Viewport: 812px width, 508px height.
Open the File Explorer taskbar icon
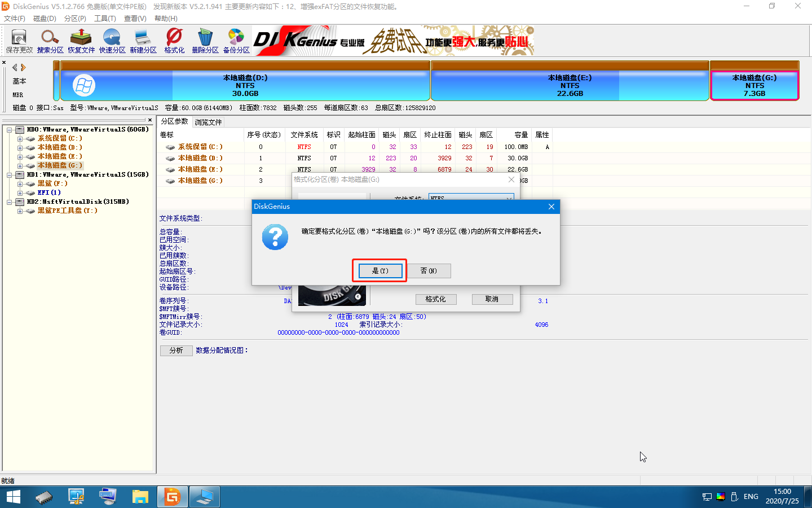tap(140, 497)
